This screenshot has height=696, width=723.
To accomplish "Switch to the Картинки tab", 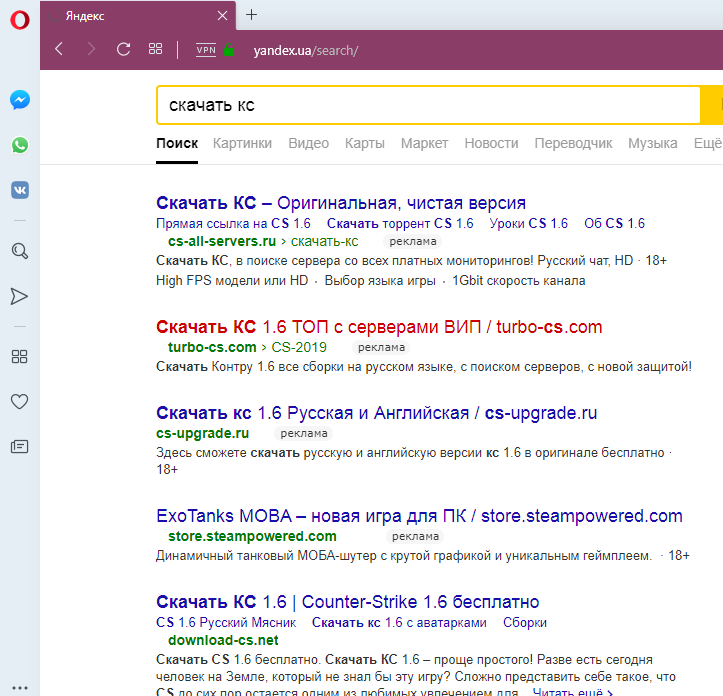I will (243, 143).
